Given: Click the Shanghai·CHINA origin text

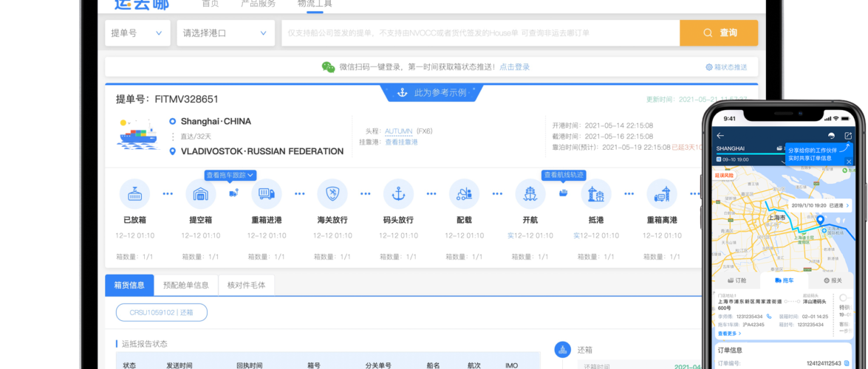Looking at the screenshot, I should (x=216, y=121).
